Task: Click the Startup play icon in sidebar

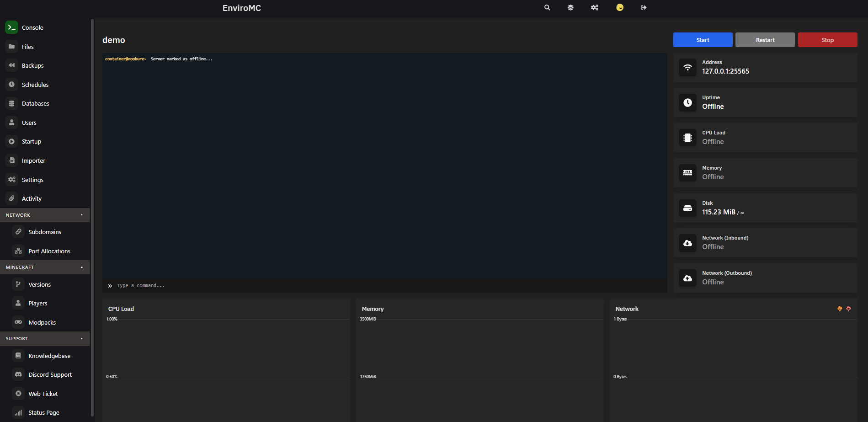Action: (12, 141)
